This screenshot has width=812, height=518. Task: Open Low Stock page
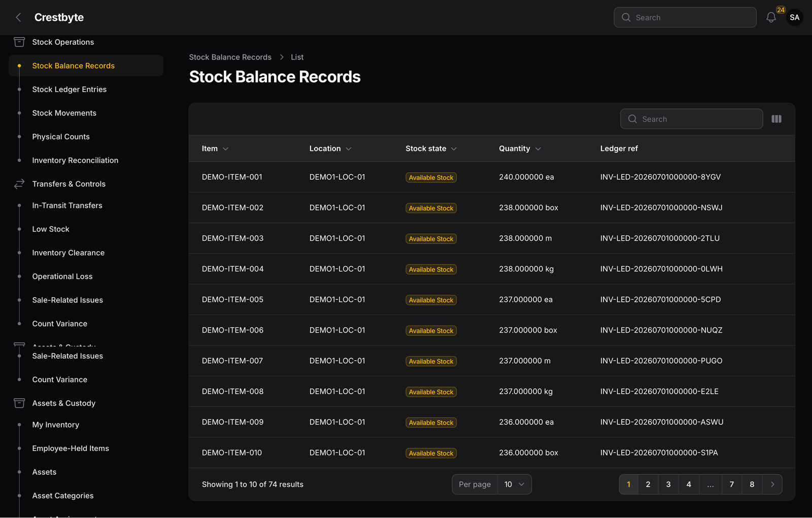[51, 229]
